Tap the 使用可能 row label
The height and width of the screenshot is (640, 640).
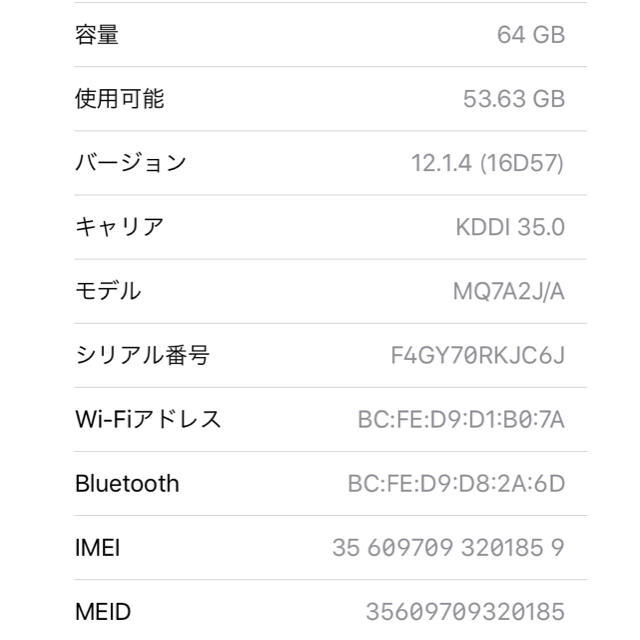120,99
